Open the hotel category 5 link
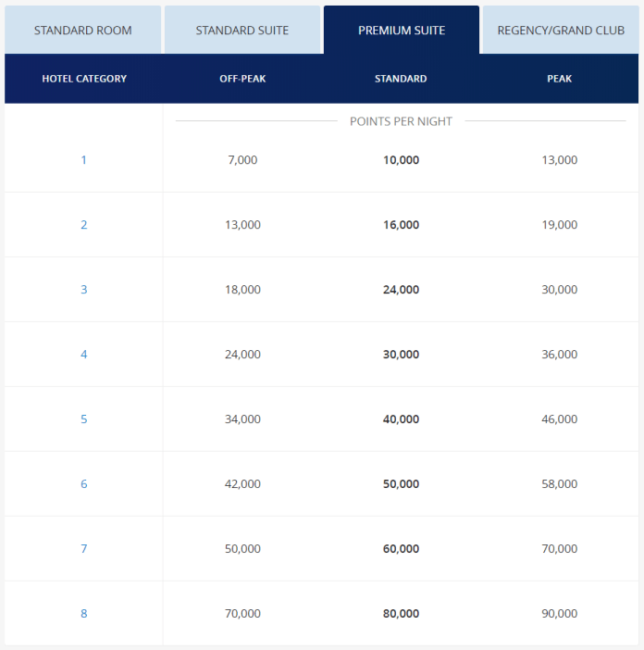 click(x=83, y=419)
